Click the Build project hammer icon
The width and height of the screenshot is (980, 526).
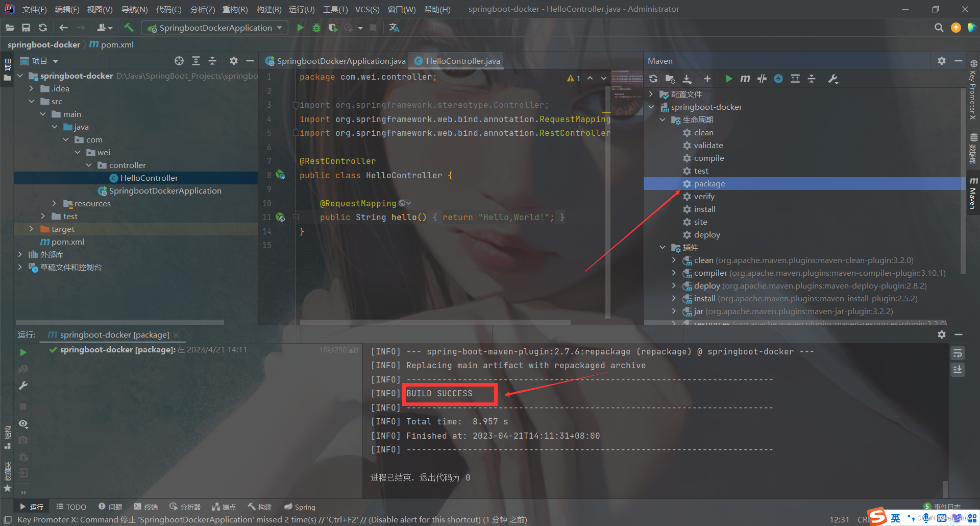pos(129,28)
